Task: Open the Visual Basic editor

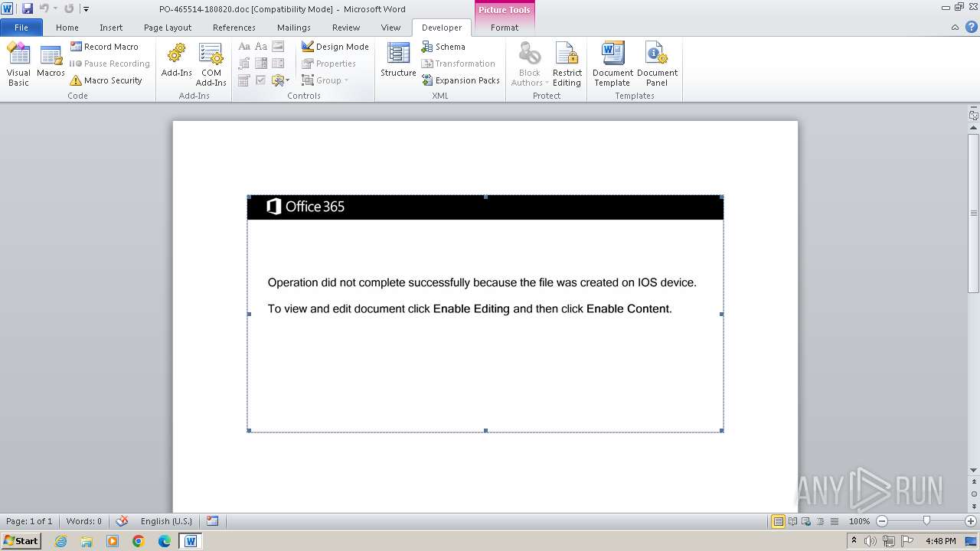Action: 18,64
